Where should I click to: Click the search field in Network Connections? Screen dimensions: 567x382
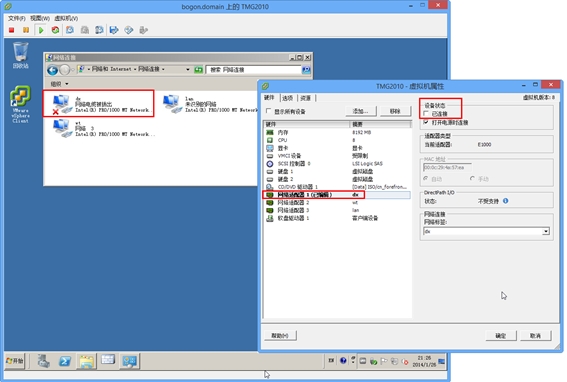253,69
